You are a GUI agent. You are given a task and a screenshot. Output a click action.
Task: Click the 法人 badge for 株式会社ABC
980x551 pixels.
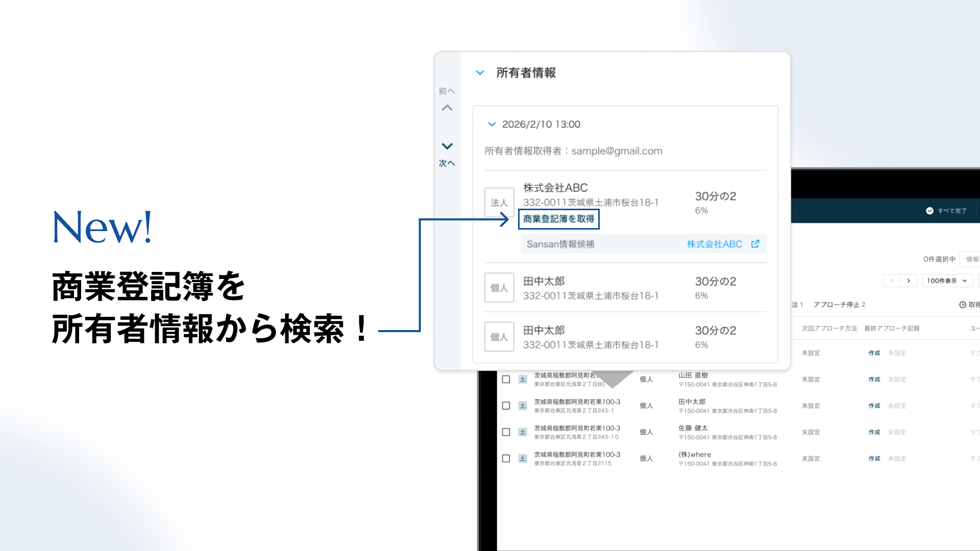pyautogui.click(x=499, y=203)
